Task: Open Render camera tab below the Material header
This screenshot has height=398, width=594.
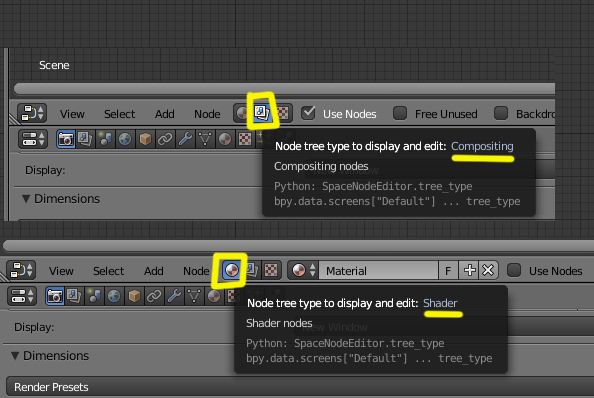Action: [x=55, y=296]
